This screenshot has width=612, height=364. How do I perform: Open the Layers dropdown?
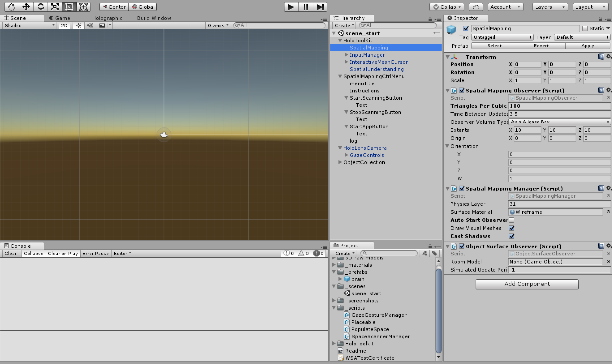550,7
